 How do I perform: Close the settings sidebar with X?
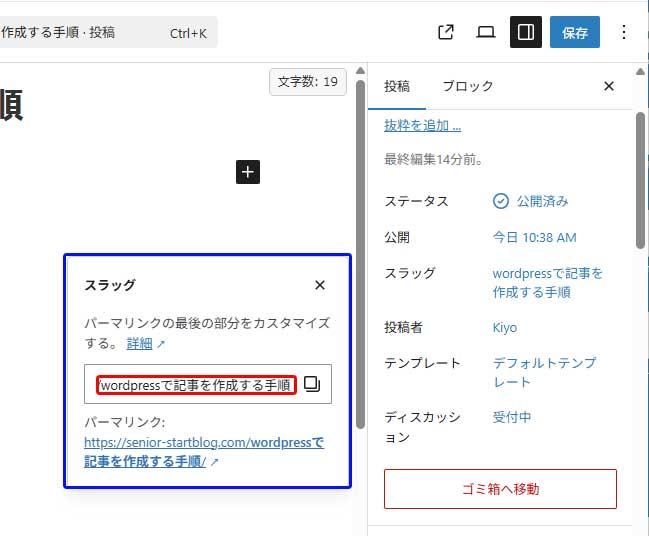[609, 86]
